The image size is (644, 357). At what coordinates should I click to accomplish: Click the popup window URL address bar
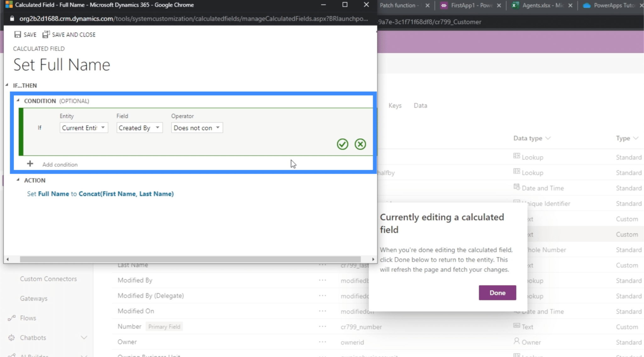tap(193, 19)
